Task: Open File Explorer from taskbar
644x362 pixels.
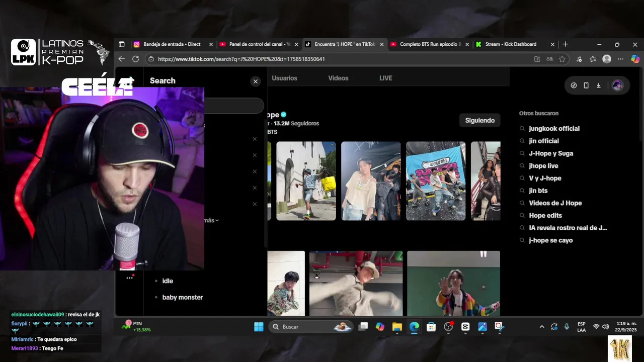Action: click(397, 327)
